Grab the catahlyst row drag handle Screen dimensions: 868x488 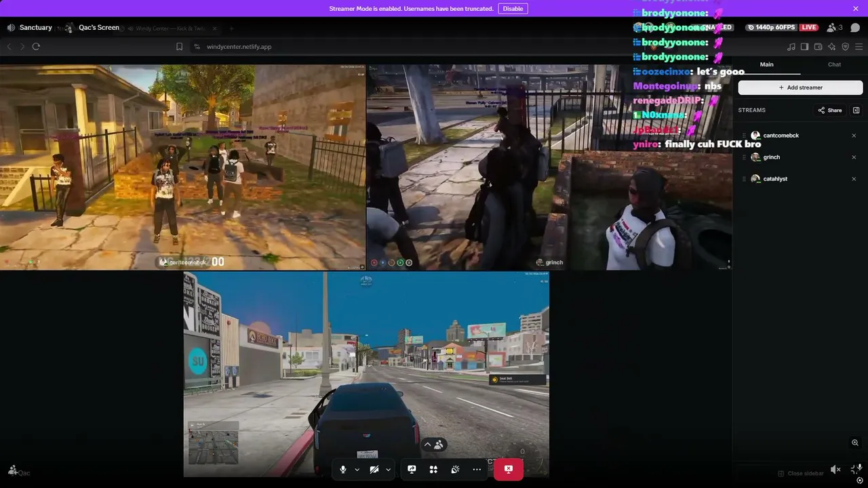coord(744,179)
